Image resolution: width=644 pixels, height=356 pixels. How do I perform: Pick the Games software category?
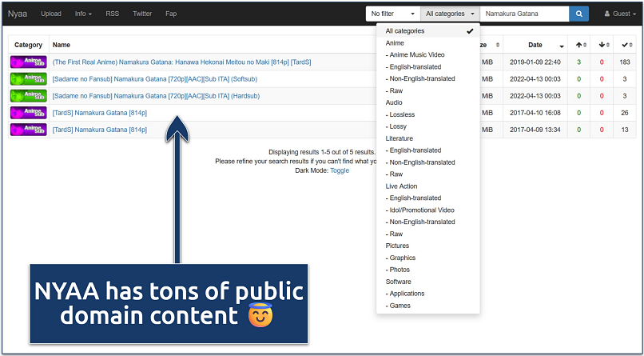(x=402, y=306)
